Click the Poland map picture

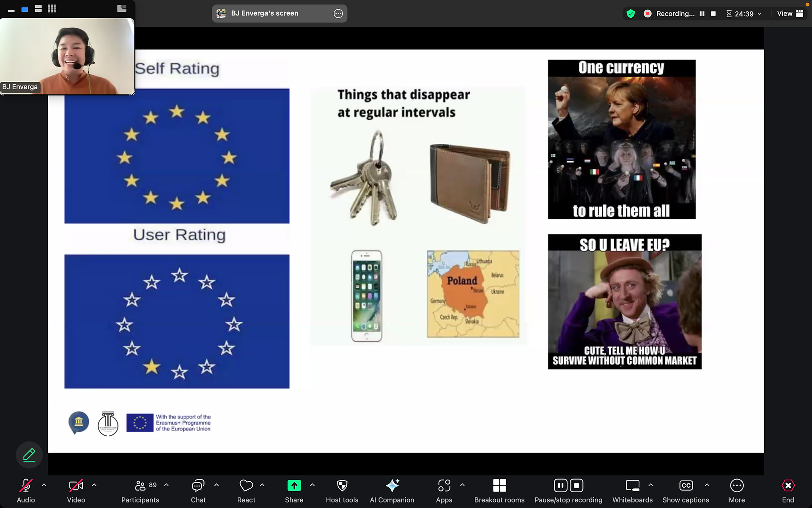[473, 294]
